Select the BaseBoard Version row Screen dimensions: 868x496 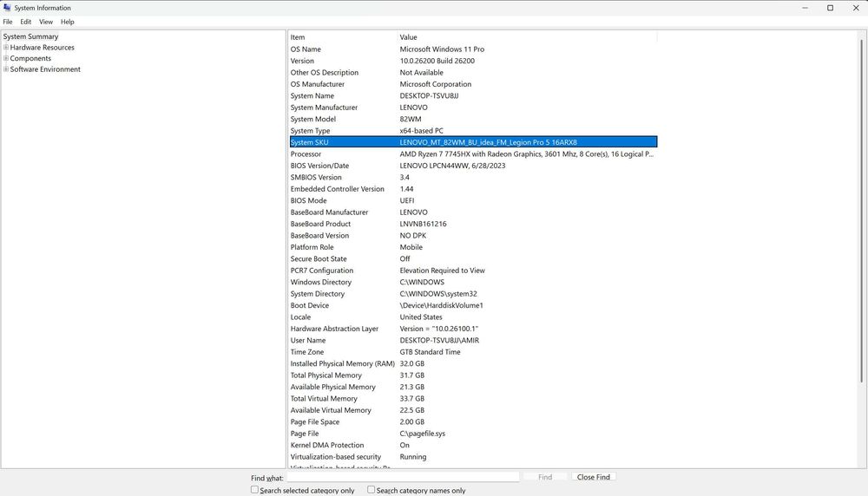coord(473,235)
